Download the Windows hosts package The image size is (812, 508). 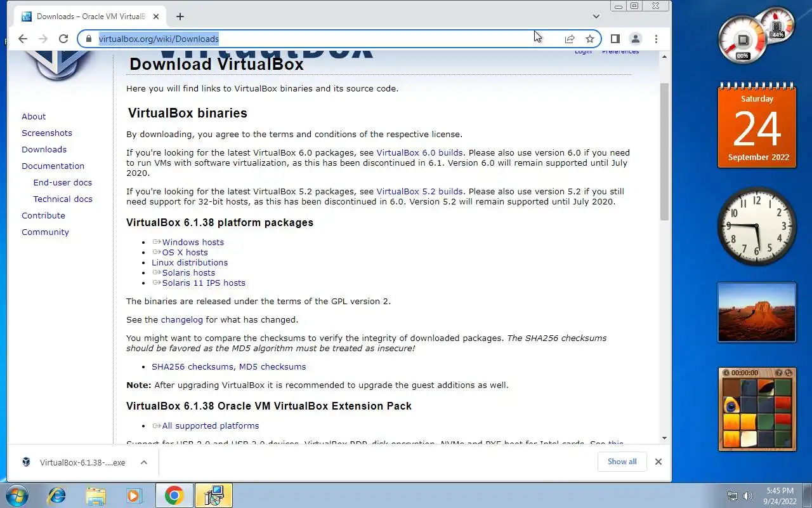click(x=193, y=242)
